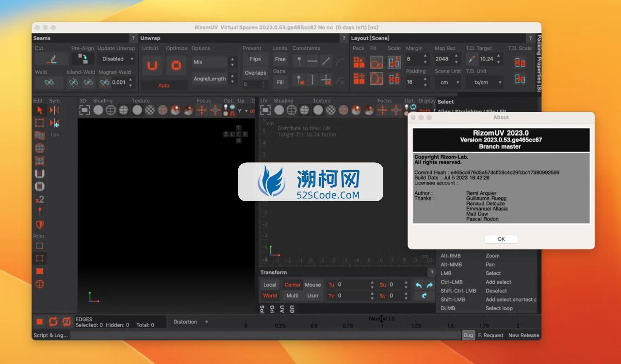Image resolution: width=621 pixels, height=364 pixels.
Task: Click the redo arrow in Transform panel
Action: pyautogui.click(x=429, y=285)
